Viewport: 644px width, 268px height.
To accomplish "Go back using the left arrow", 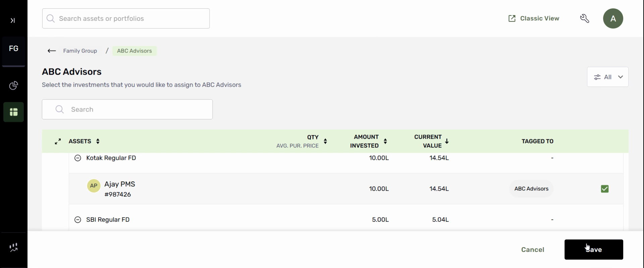I will pyautogui.click(x=52, y=51).
